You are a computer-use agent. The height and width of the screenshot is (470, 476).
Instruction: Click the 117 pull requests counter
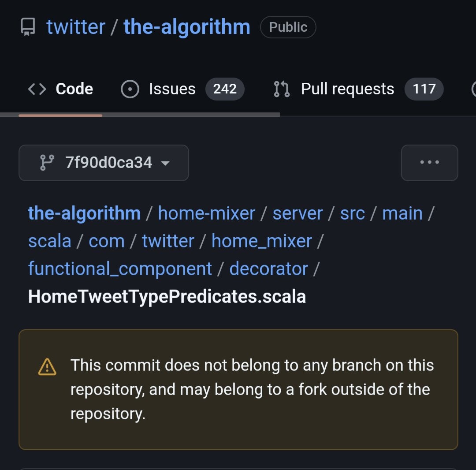click(424, 89)
